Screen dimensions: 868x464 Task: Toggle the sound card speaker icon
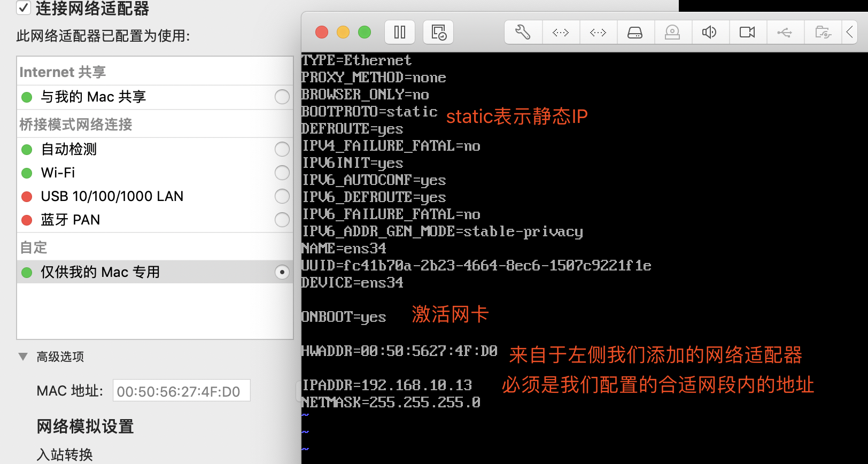pyautogui.click(x=710, y=32)
